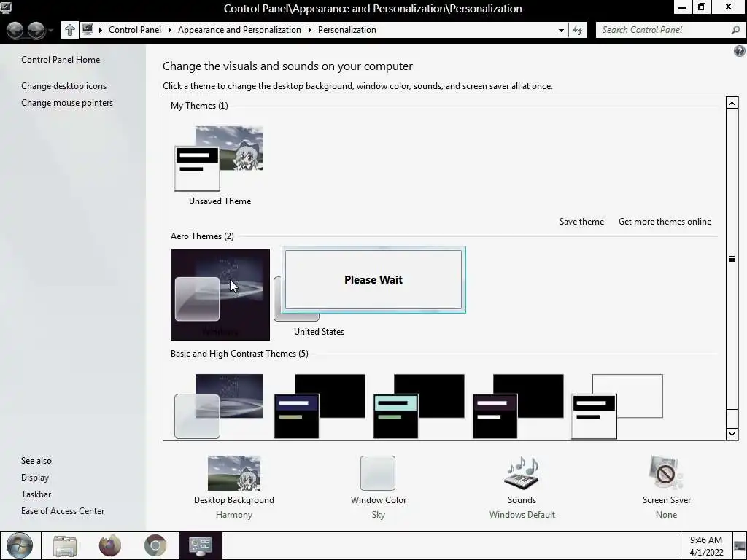
Task: Click the address bar computer icon
Action: tap(88, 29)
